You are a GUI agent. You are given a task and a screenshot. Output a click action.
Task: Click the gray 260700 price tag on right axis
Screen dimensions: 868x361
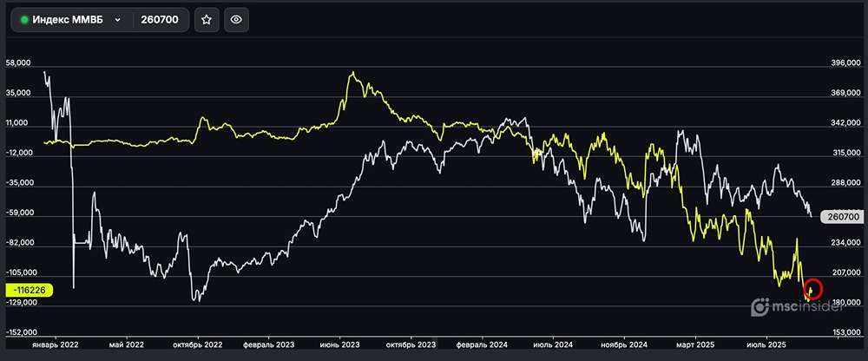click(x=841, y=217)
